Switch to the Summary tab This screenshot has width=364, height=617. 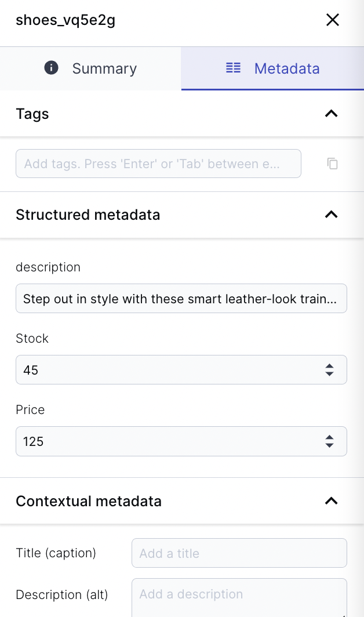(104, 68)
